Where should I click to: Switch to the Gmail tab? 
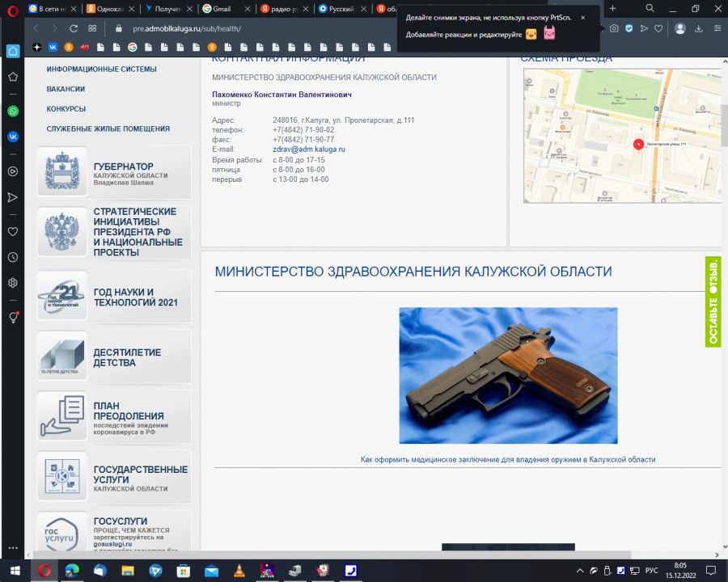[x=222, y=8]
